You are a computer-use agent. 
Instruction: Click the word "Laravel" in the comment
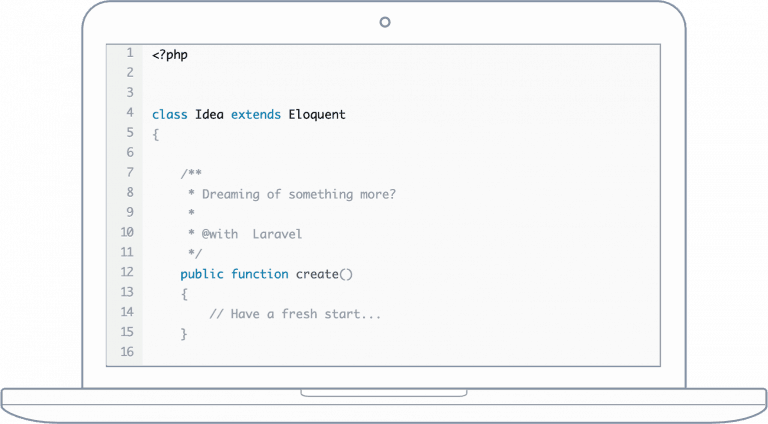277,234
